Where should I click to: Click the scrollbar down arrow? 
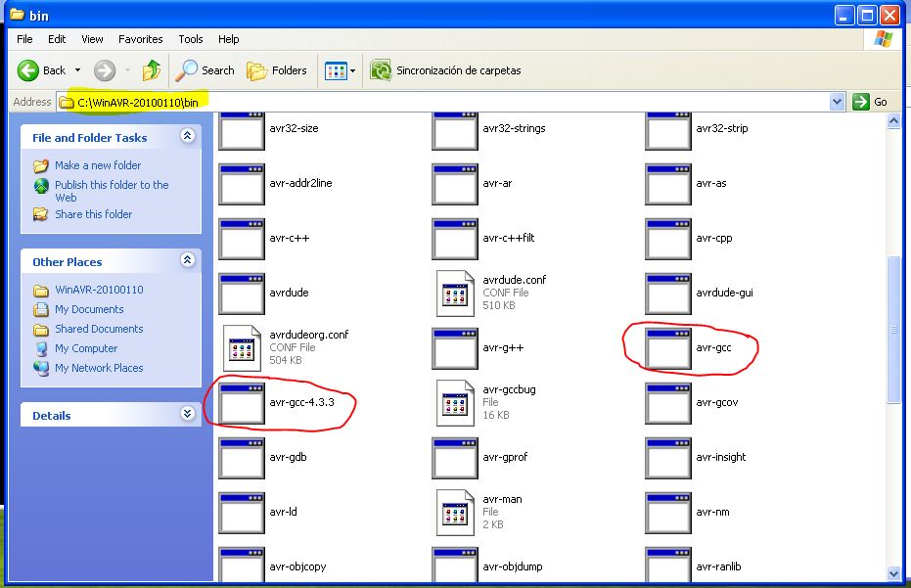coord(893,573)
